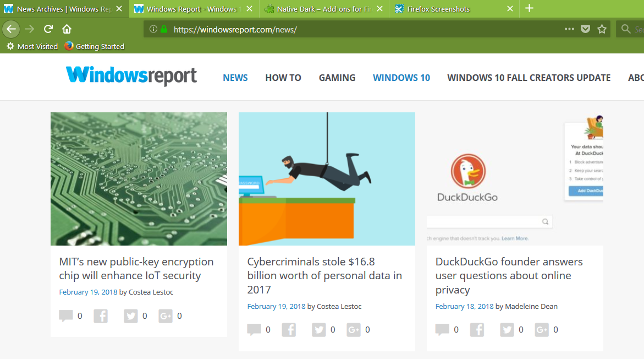The height and width of the screenshot is (359, 644).
Task: Click February 18, 2018 date link
Action: click(465, 306)
